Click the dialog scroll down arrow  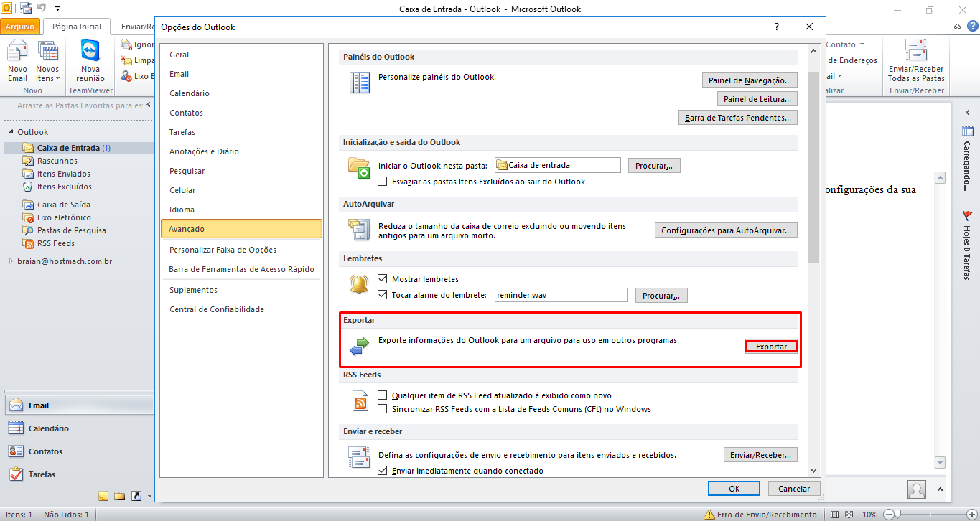pos(813,471)
